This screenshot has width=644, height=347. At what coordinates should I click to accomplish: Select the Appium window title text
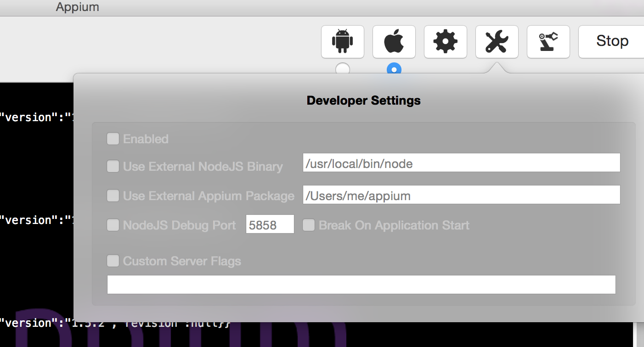coord(78,7)
